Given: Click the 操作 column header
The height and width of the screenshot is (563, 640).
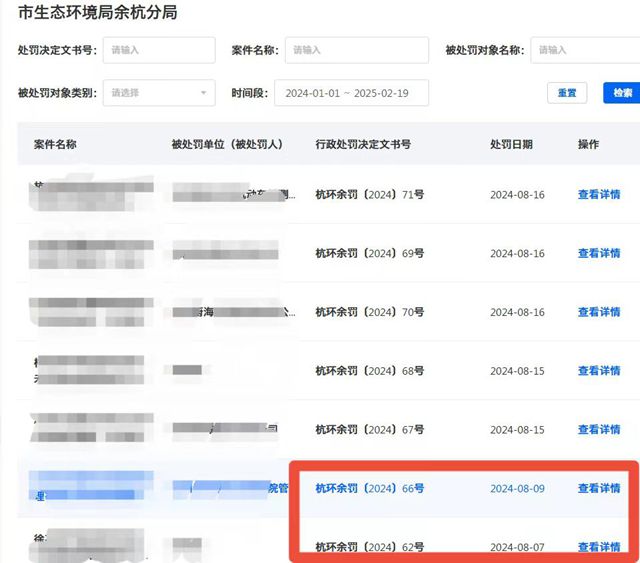Looking at the screenshot, I should (x=588, y=144).
